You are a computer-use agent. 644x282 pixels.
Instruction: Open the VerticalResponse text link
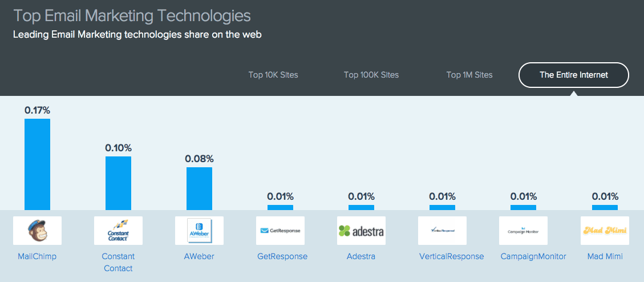point(451,256)
